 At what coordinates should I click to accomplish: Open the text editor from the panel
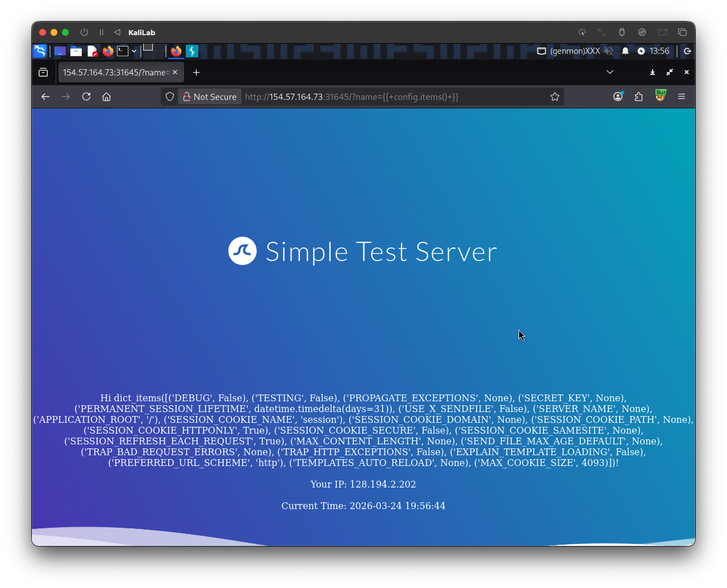point(93,51)
